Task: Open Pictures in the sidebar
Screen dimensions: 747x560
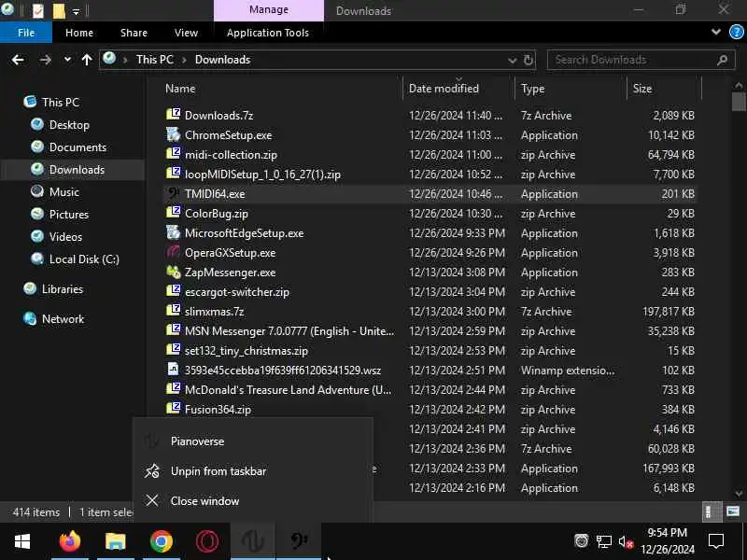Action: [x=68, y=215]
